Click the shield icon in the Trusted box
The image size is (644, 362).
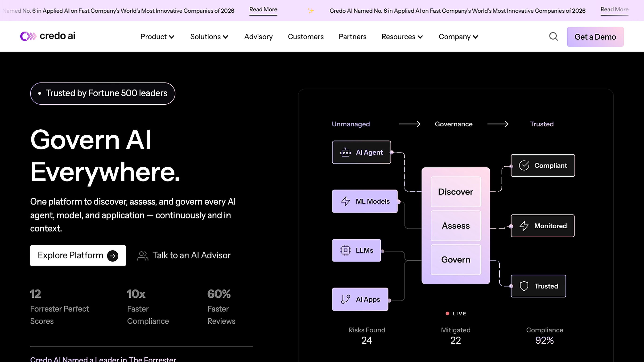click(524, 286)
